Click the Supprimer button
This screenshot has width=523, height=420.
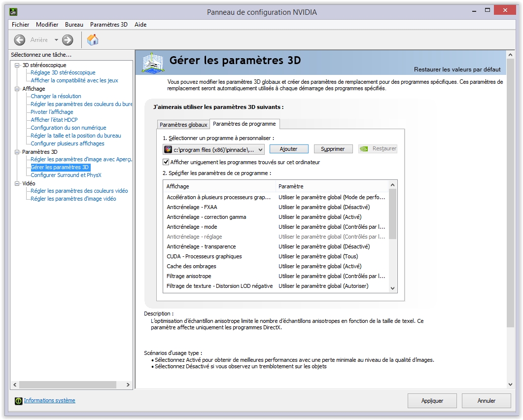tap(333, 149)
